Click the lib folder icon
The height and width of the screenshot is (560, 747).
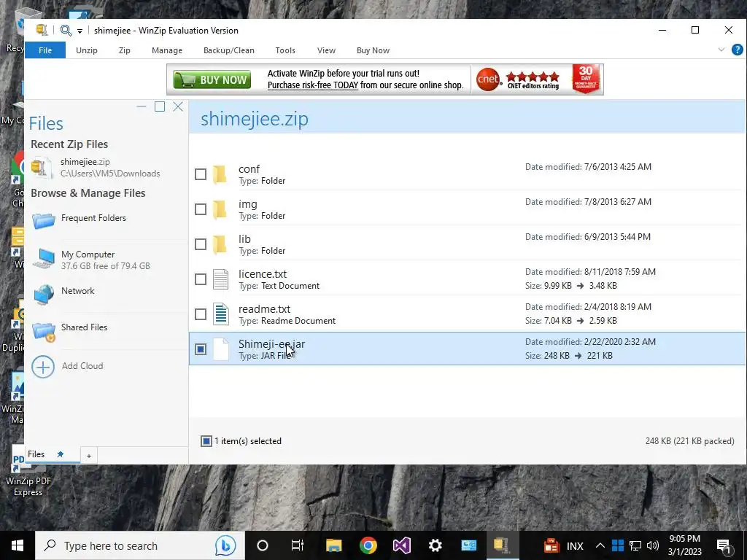tap(220, 244)
